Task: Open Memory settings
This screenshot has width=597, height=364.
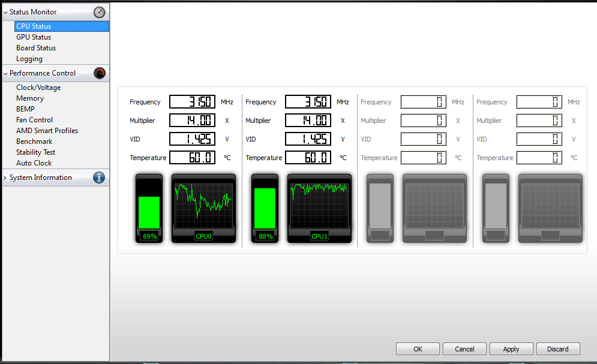Action: point(30,98)
